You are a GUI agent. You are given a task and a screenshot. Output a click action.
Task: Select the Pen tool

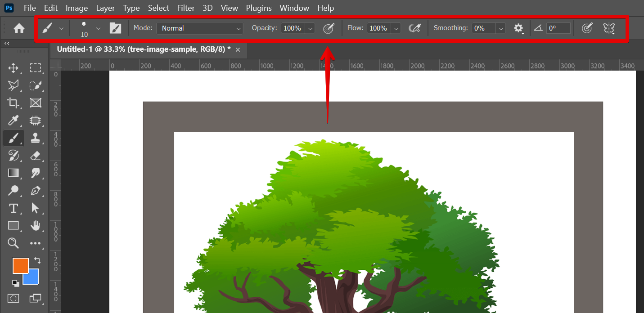[x=36, y=191]
